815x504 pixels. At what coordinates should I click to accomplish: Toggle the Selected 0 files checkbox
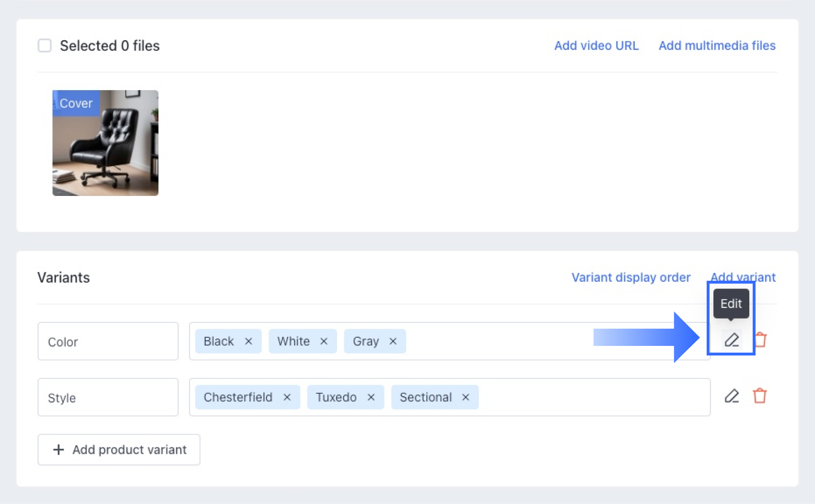[45, 46]
